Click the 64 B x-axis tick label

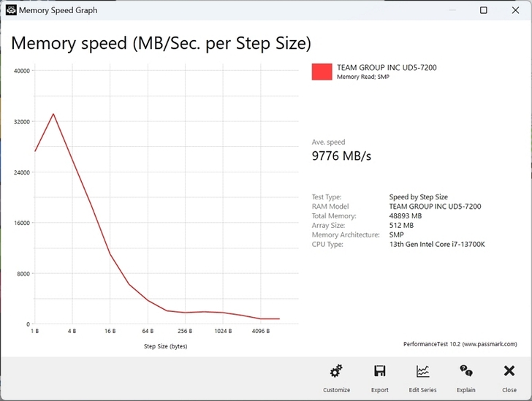click(148, 331)
